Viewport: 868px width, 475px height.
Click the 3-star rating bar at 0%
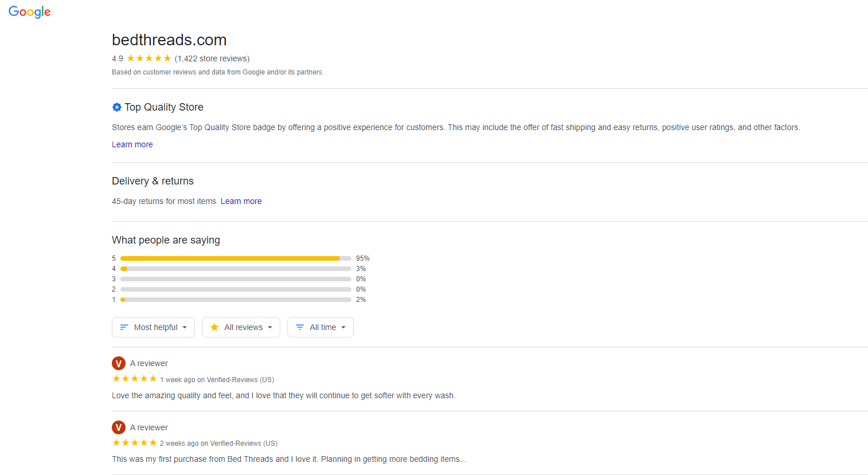coord(236,279)
